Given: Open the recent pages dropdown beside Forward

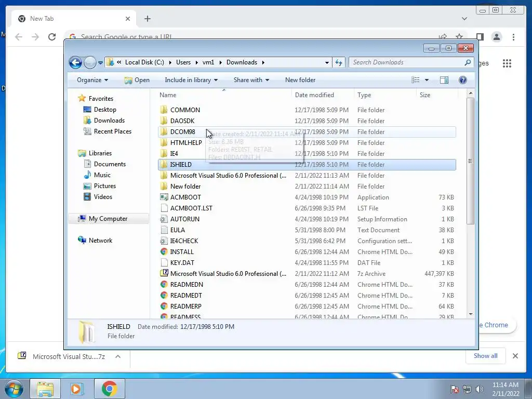Looking at the screenshot, I should (100, 63).
